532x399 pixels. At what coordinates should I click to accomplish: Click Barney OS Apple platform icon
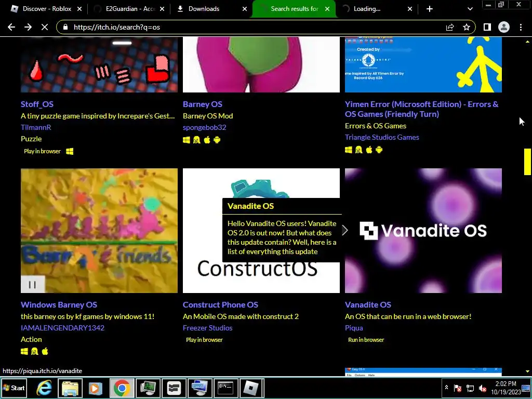[207, 140]
